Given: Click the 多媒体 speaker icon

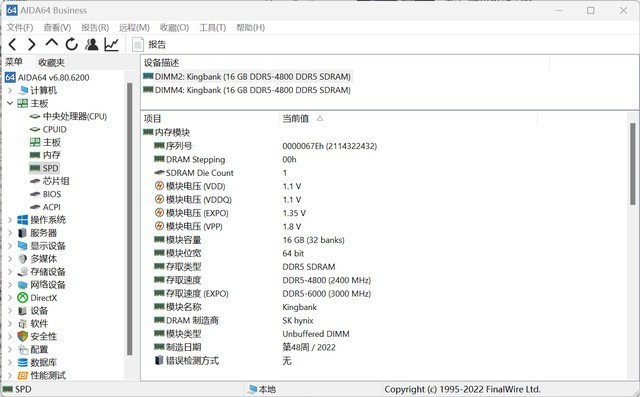Looking at the screenshot, I should (x=23, y=259).
